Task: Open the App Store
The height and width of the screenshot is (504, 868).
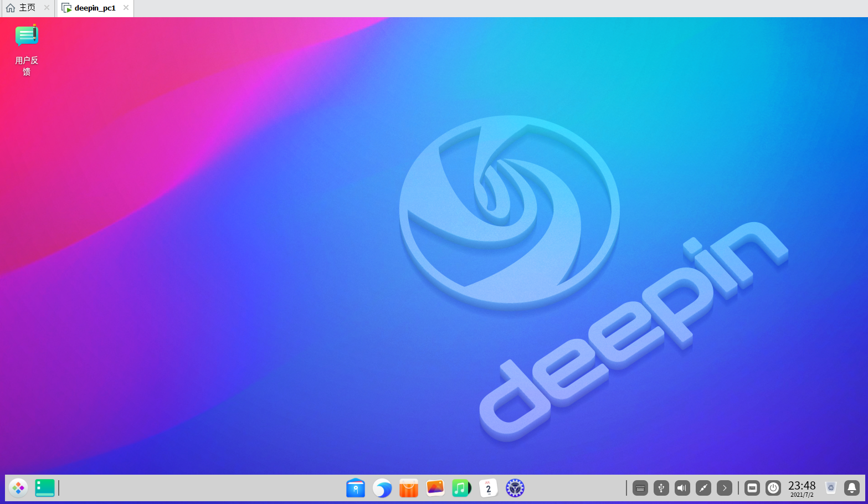Action: (408, 488)
